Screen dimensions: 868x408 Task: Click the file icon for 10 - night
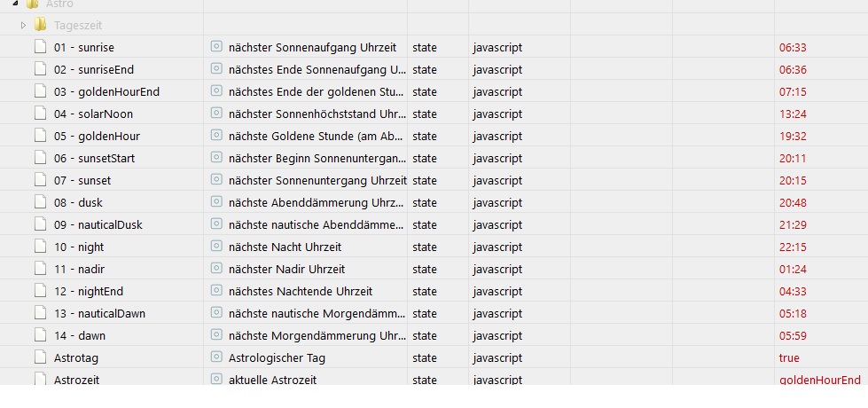tap(40, 246)
